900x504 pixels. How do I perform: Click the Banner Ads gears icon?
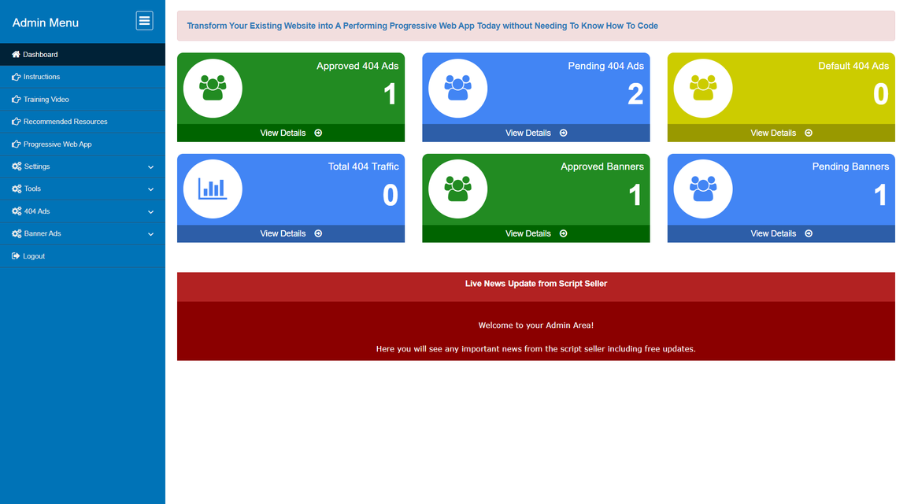click(17, 234)
